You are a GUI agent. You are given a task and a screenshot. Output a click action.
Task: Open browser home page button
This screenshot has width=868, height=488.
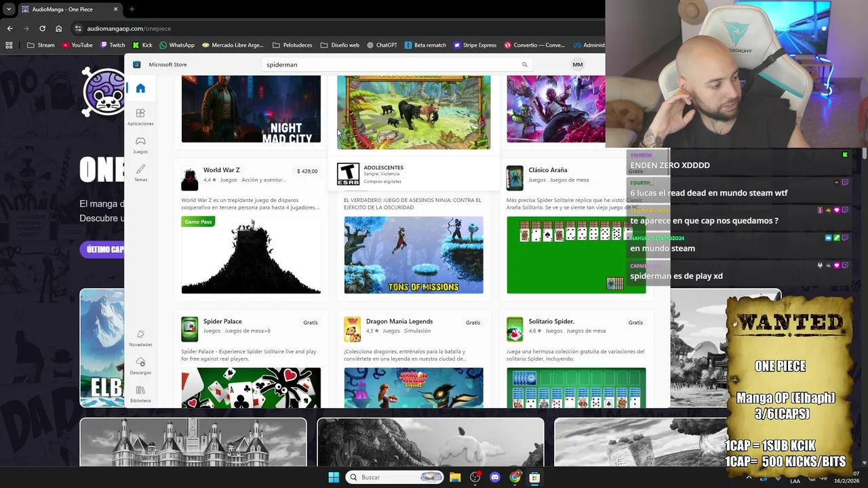point(58,28)
